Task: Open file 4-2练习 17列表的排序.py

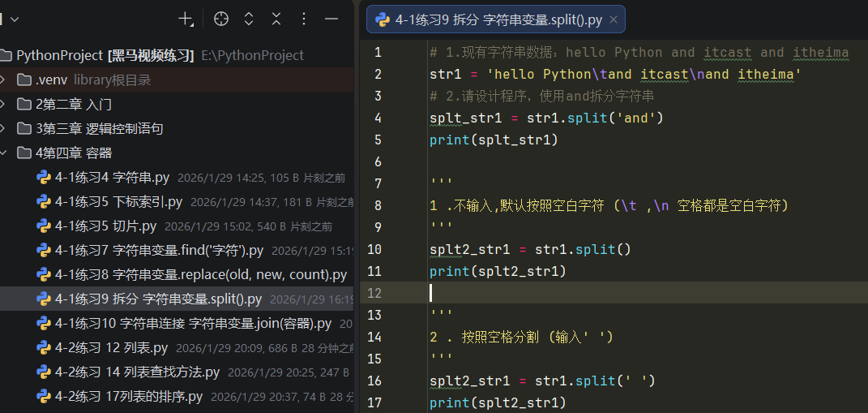Action: pyautogui.click(x=129, y=397)
